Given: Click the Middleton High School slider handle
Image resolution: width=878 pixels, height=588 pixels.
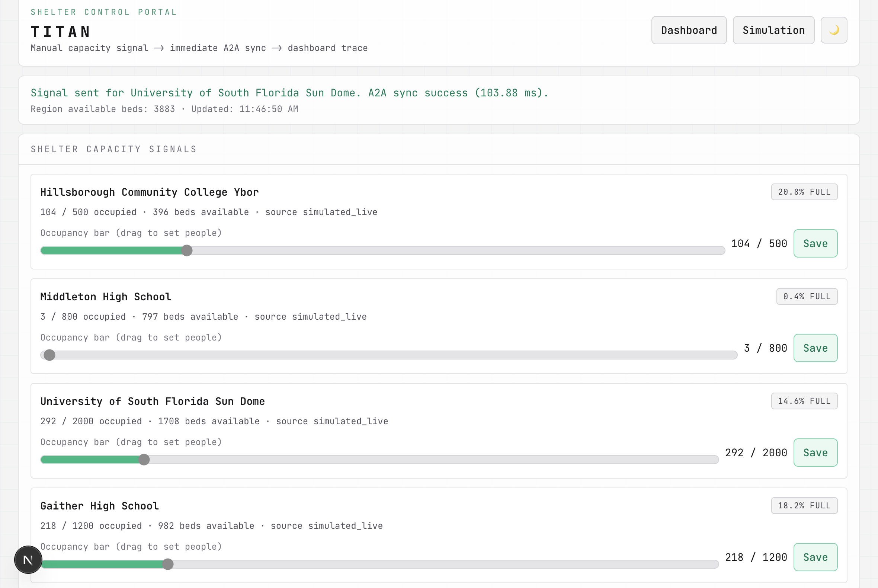Looking at the screenshot, I should click(x=49, y=355).
